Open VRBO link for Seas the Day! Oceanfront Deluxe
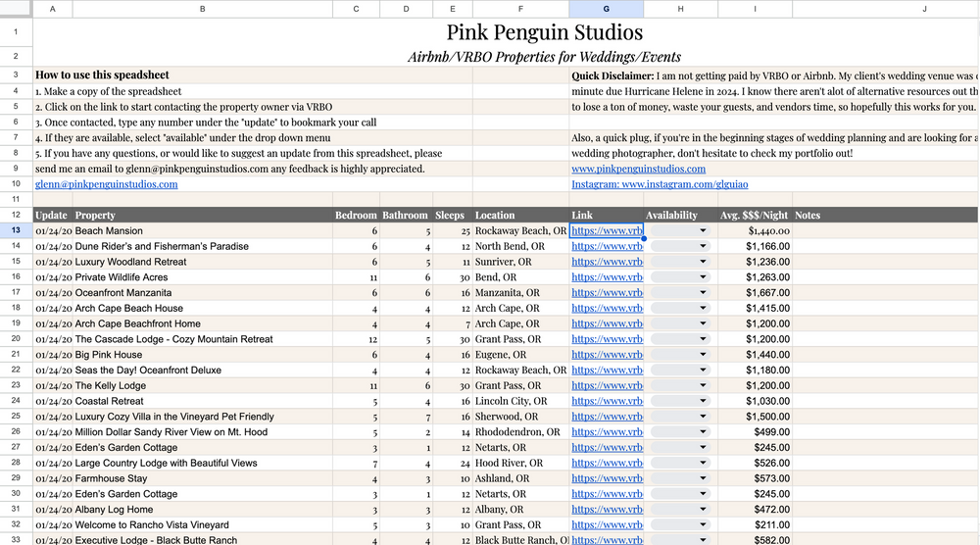Image resolution: width=980 pixels, height=545 pixels. pos(607,370)
